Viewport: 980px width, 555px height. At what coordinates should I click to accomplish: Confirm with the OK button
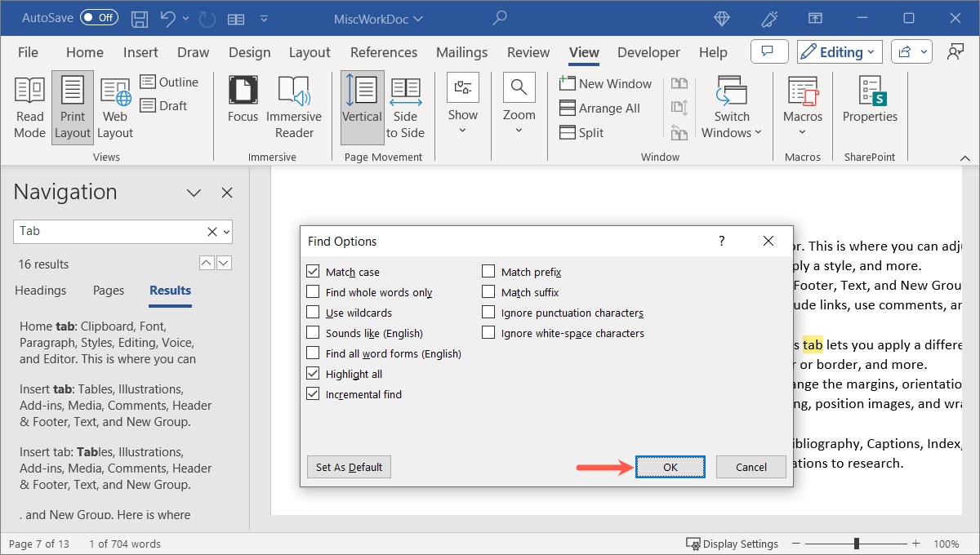click(670, 467)
